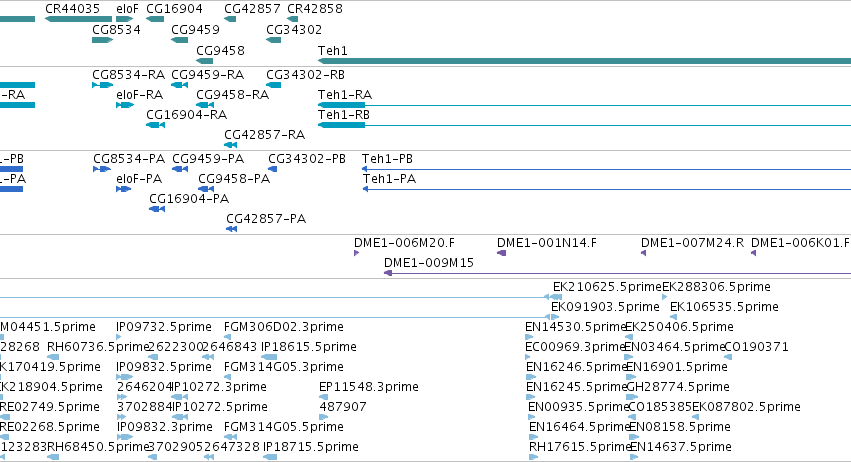Click EST EK091903.5prime label
The width and height of the screenshot is (851, 462).
click(605, 307)
